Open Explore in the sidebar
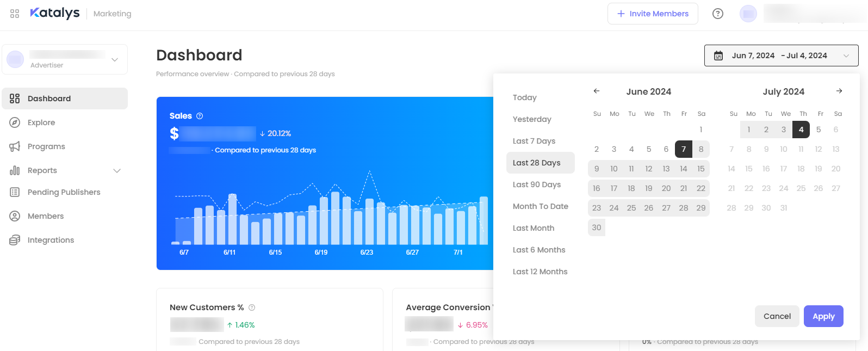Viewport: 868px width, 351px height. pos(41,122)
